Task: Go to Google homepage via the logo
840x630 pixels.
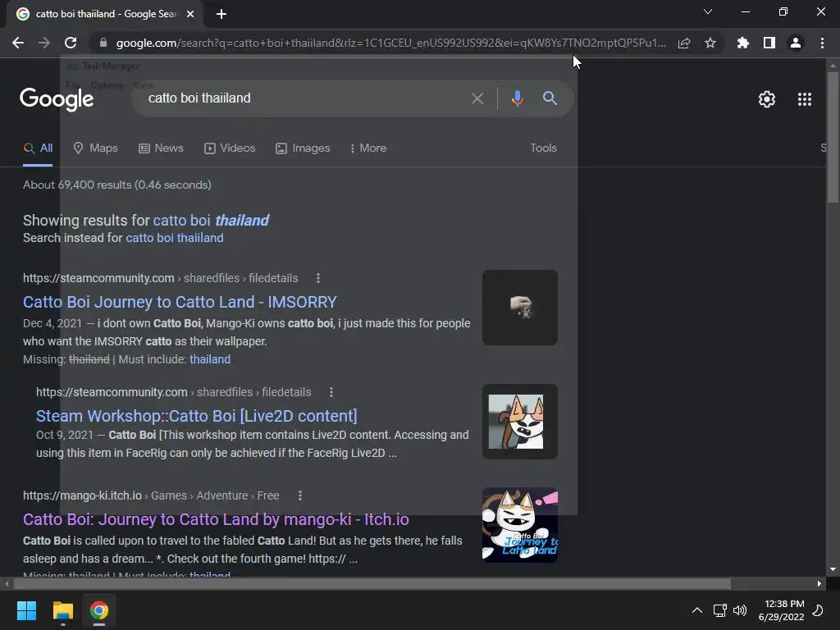Action: 57,99
